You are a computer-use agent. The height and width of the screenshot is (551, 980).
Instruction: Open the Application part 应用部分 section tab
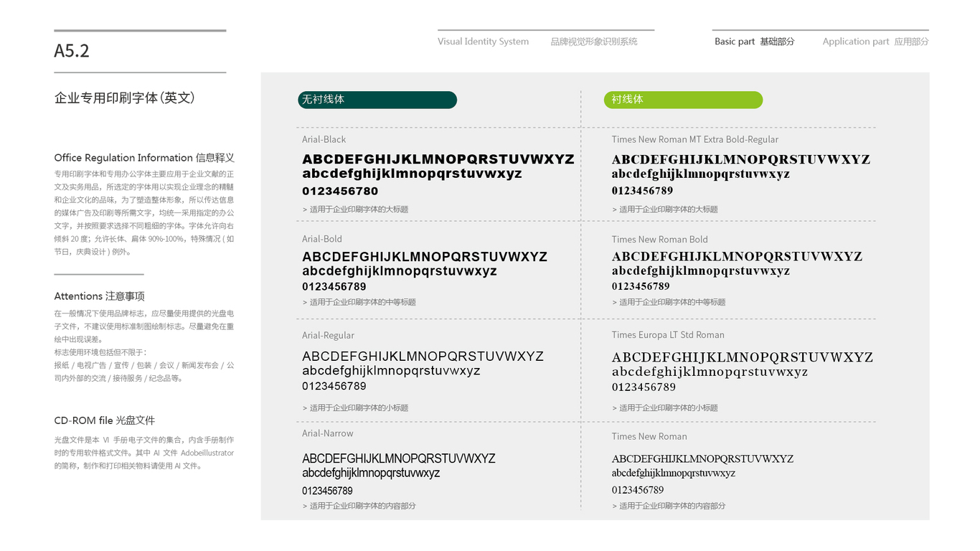click(875, 42)
